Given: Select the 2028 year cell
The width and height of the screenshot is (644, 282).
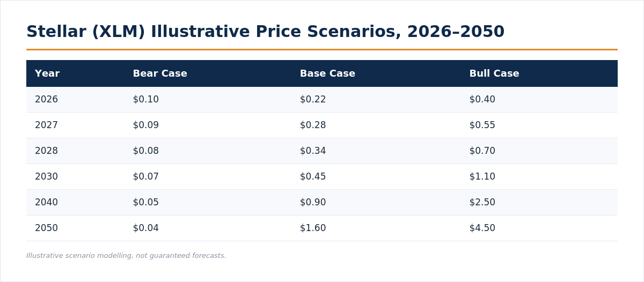Looking at the screenshot, I should pos(46,151).
